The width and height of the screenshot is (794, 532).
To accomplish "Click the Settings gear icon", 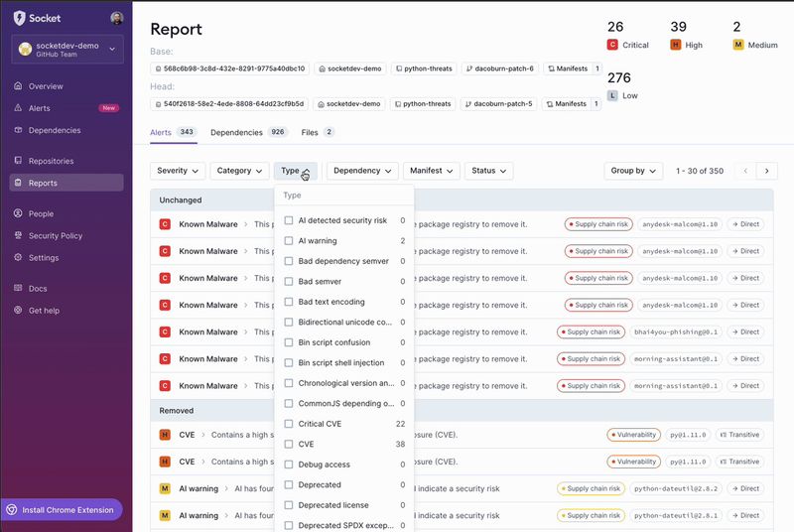I will click(18, 257).
